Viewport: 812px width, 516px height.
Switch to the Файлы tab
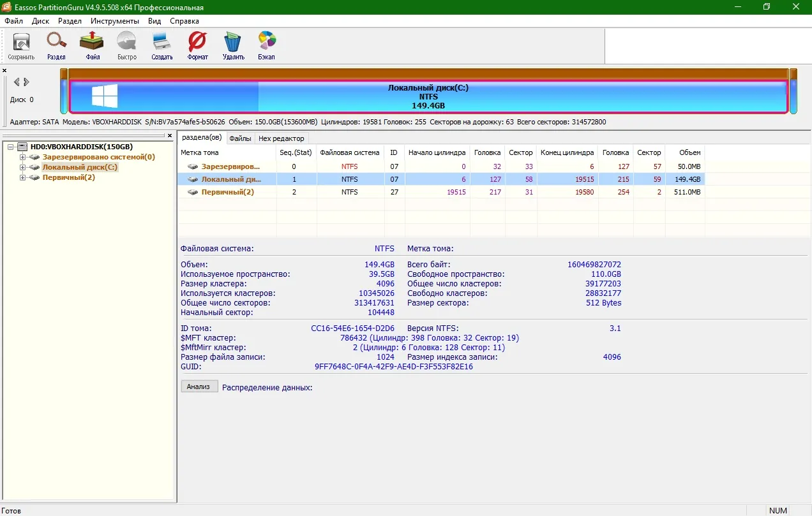pos(240,138)
